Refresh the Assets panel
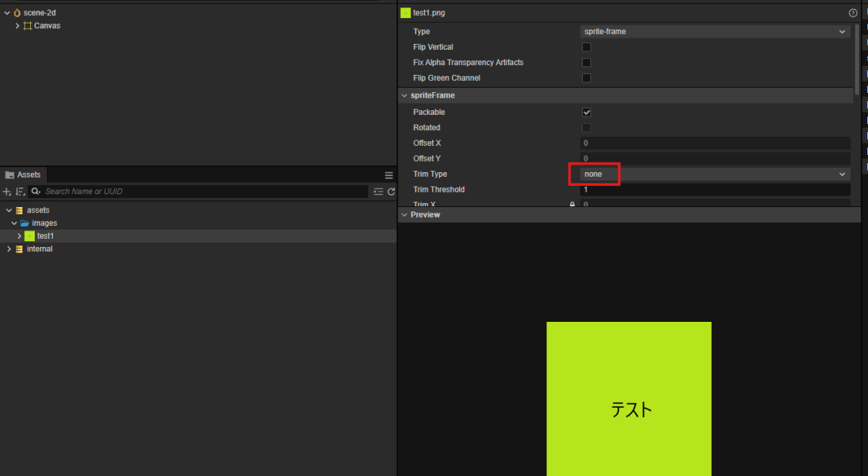The height and width of the screenshot is (476, 868). coord(391,192)
